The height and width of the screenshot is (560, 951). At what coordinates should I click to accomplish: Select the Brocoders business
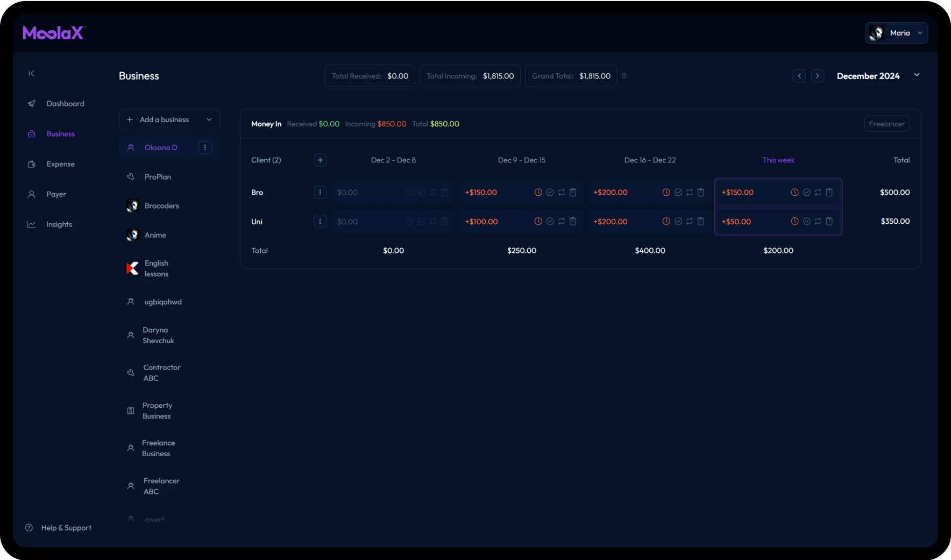point(169,206)
